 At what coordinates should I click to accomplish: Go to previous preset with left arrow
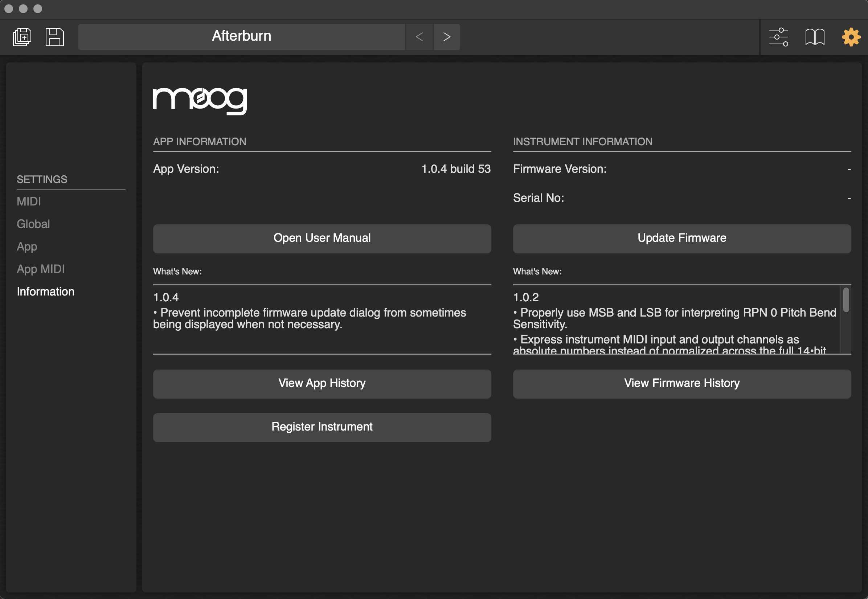click(419, 37)
